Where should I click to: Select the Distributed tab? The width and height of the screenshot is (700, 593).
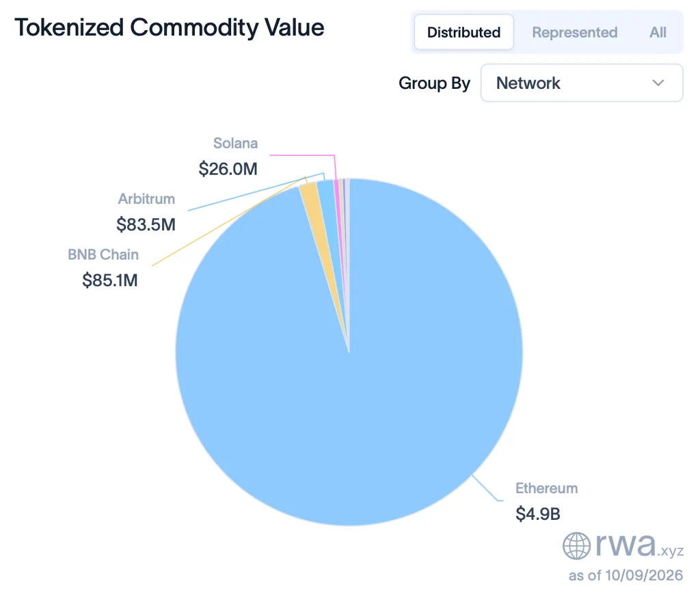click(x=463, y=32)
